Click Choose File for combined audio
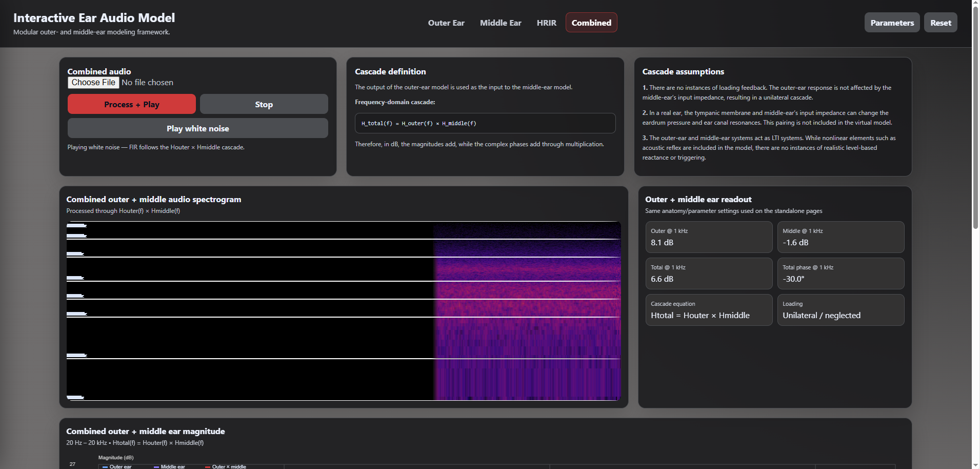 (x=93, y=83)
